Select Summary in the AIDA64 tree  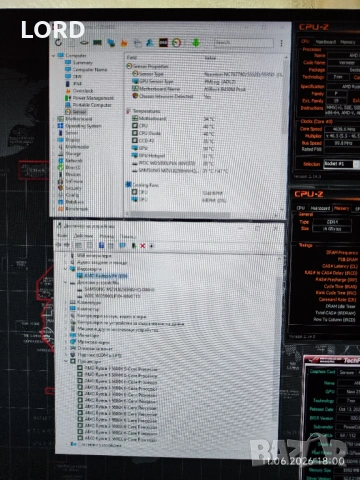[x=79, y=63]
